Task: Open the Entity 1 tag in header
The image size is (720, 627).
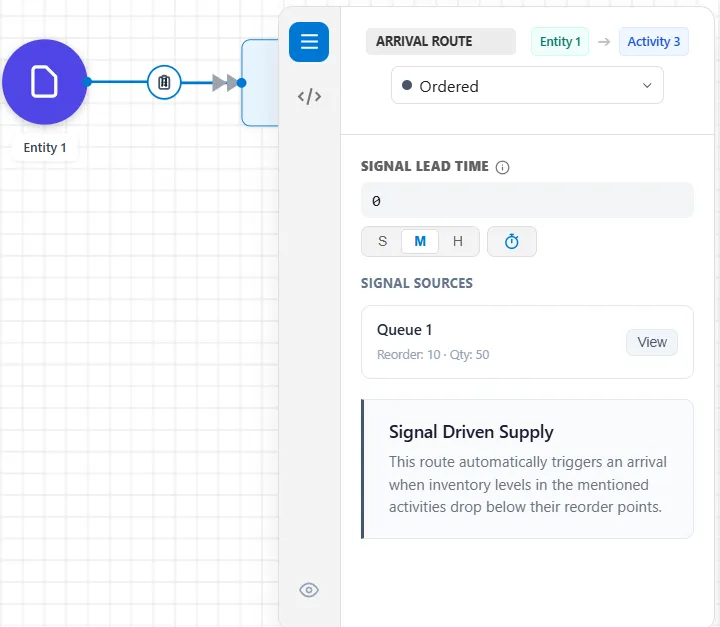Action: point(560,42)
